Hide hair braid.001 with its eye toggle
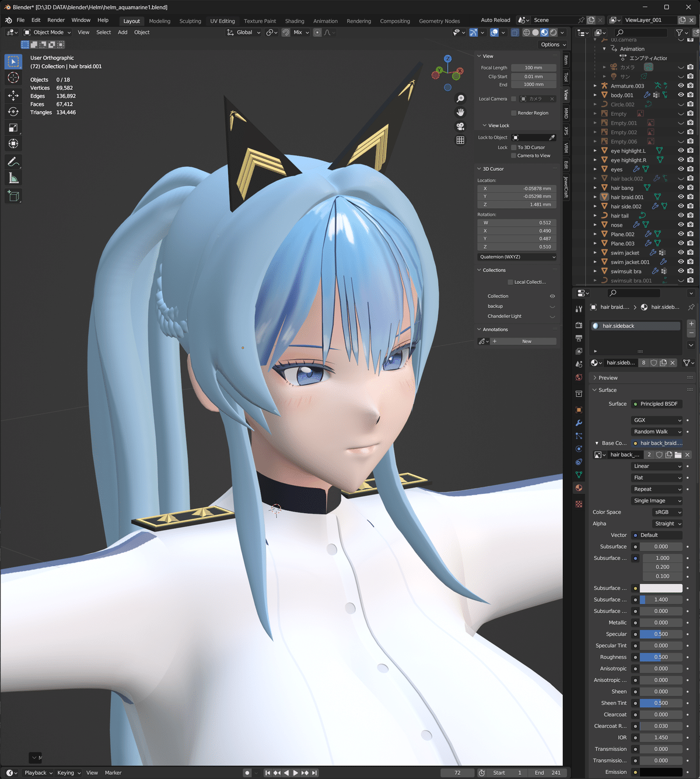 680,197
